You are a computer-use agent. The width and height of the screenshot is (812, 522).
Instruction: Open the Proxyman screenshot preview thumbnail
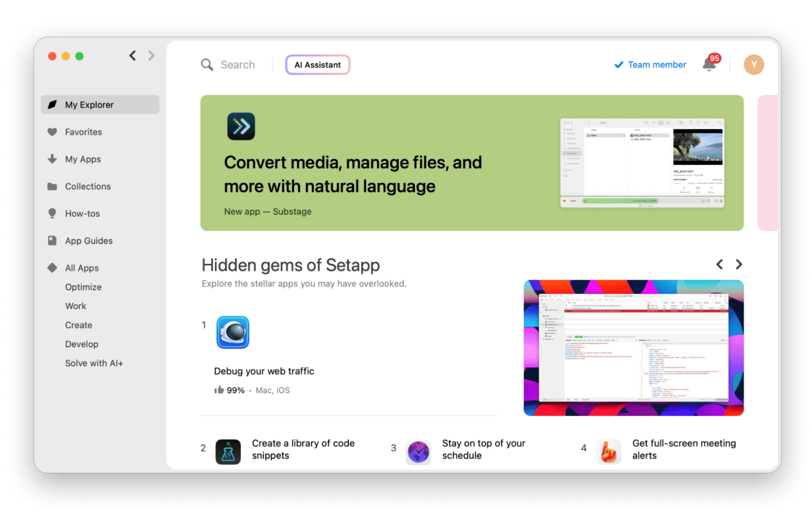click(633, 348)
